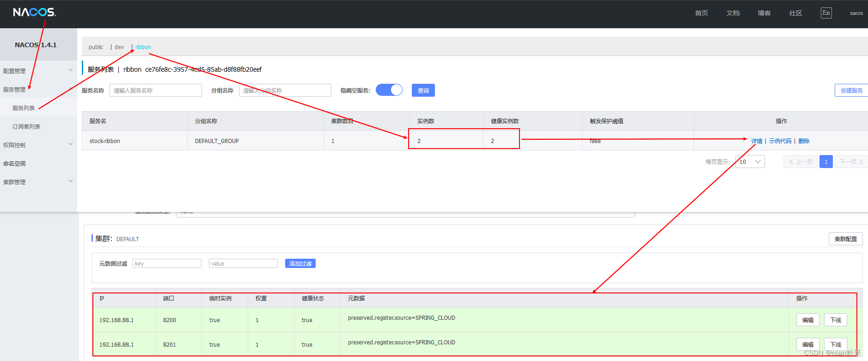This screenshot has width=868, height=361.
Task: Click 下线 for the port 8201 instance
Action: click(836, 344)
